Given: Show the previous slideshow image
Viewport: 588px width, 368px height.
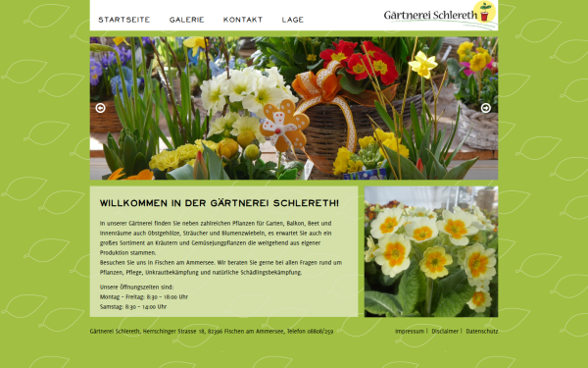Looking at the screenshot, I should click(100, 108).
